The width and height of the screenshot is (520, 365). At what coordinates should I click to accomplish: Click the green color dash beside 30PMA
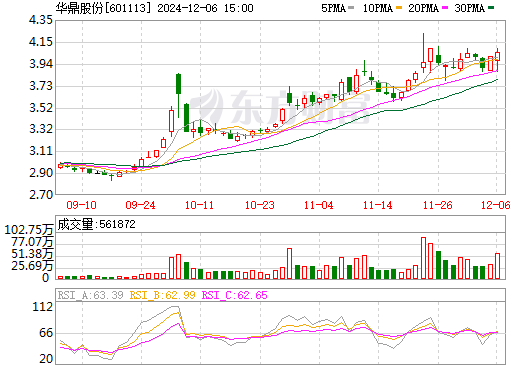click(491, 8)
